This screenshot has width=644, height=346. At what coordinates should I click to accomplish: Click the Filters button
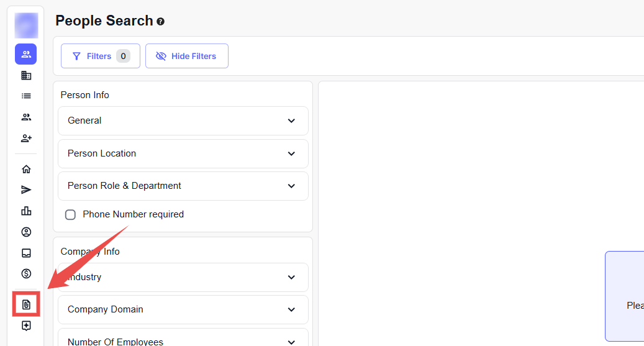coord(100,56)
